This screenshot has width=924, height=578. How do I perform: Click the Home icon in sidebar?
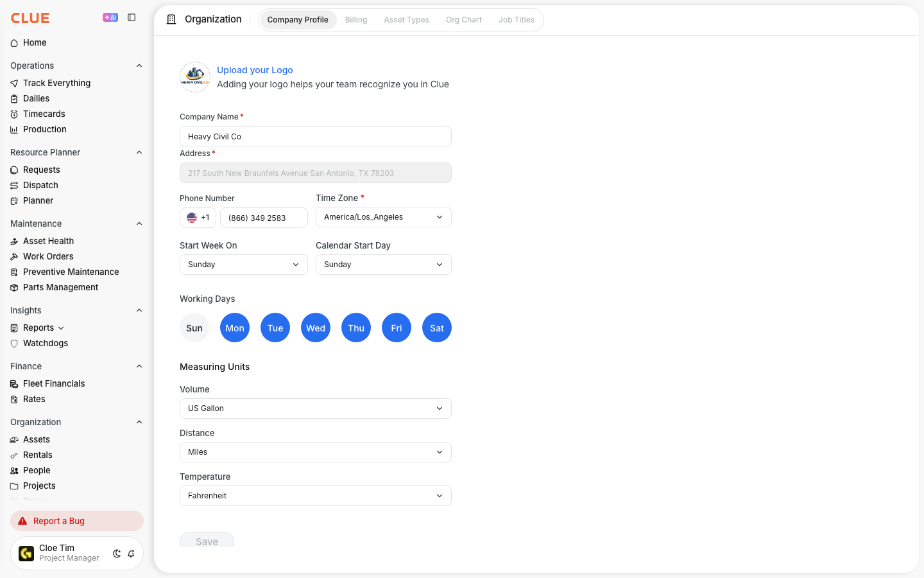14,43
